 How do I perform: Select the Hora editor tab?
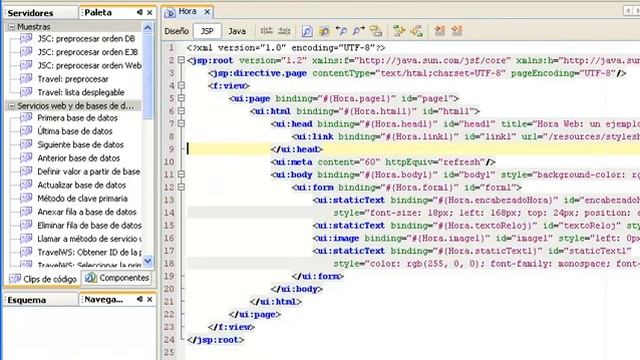click(187, 11)
